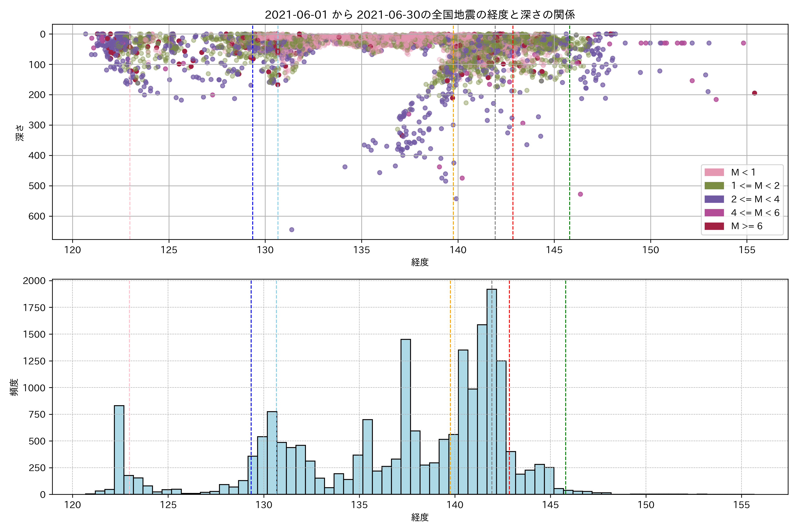Click the 経度 label under the scatter plot
Screen dimensions: 798x532
point(420,262)
